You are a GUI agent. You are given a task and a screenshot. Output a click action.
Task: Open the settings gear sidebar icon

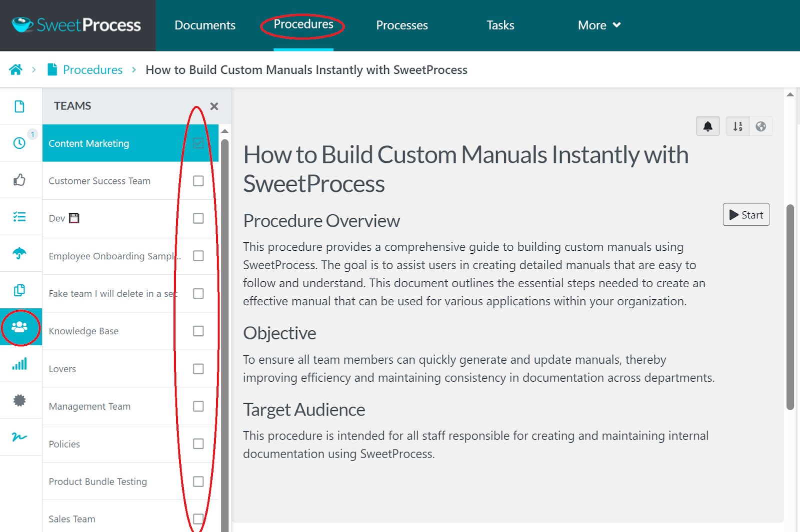[x=19, y=400]
